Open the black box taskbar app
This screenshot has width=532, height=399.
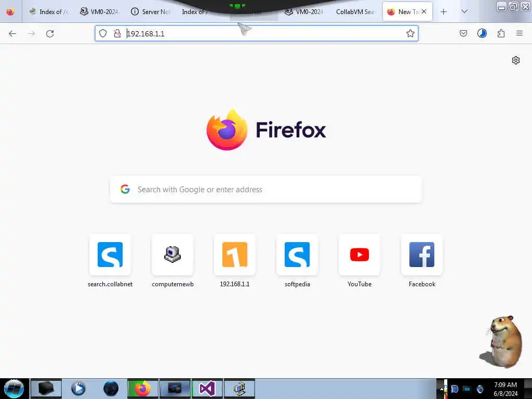[x=46, y=389]
